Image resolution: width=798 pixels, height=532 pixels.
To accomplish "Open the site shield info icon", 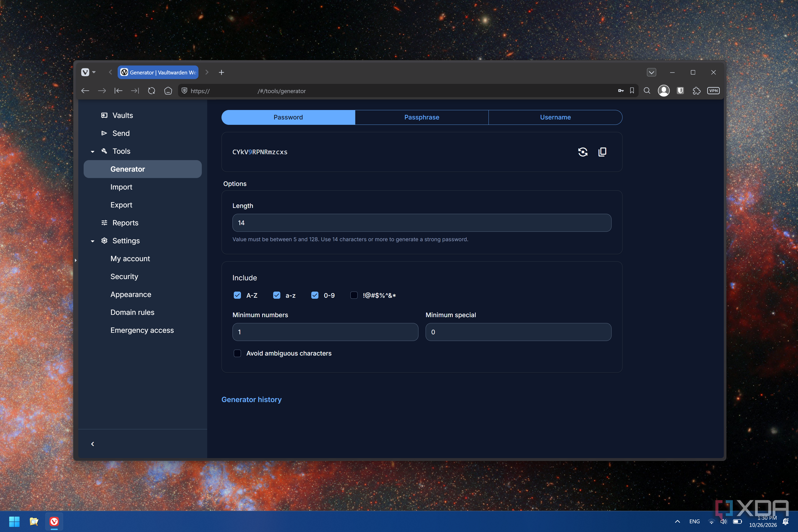I will coord(185,91).
